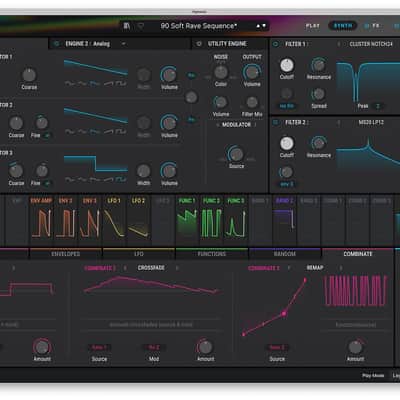Select the ENV 3 modulation source

90,220
